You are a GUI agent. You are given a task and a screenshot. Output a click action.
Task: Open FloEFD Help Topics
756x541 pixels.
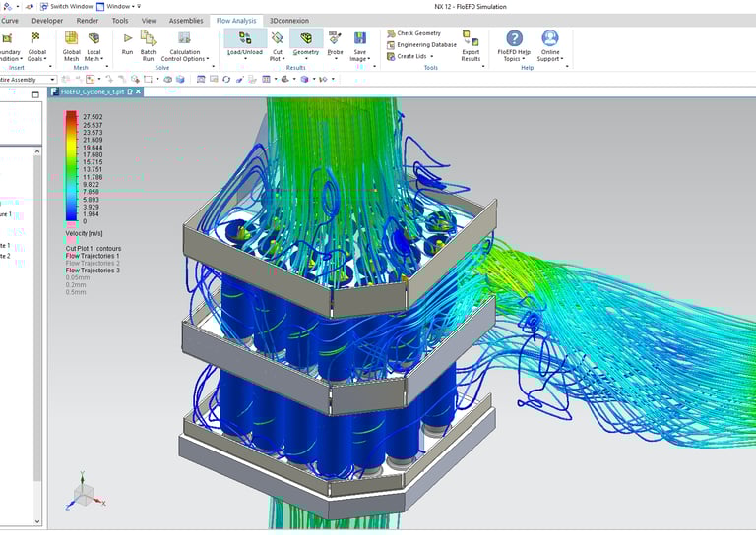[514, 46]
